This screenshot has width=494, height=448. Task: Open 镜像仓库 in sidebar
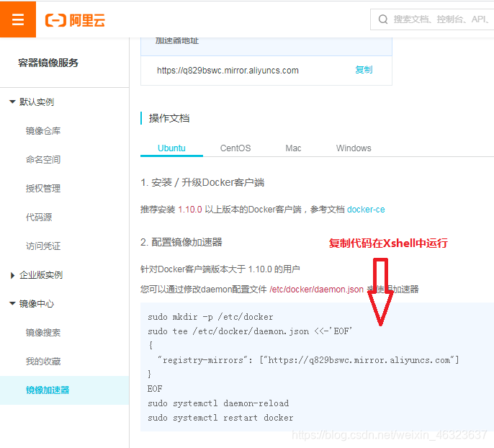point(43,131)
